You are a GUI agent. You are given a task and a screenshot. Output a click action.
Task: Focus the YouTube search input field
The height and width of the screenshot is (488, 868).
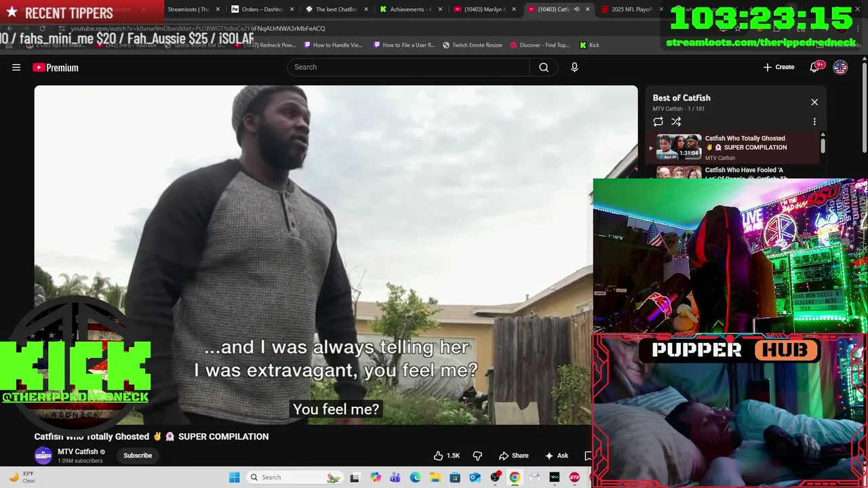(408, 67)
